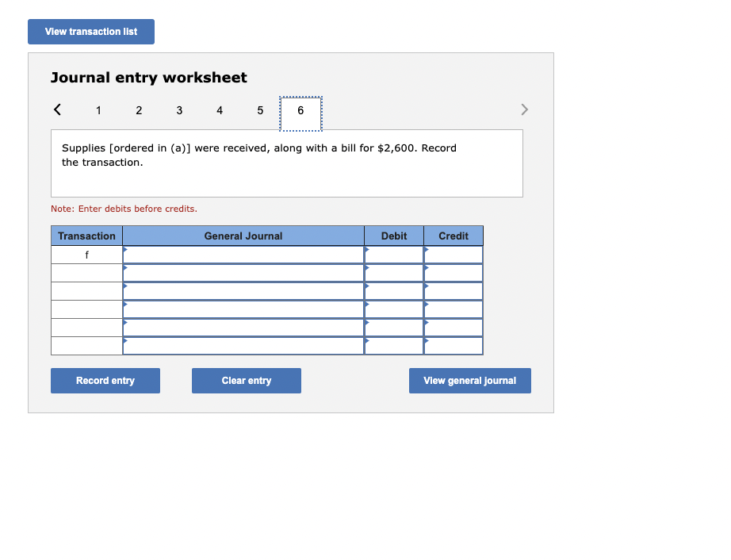Click sixth row Debit field
731x560 pixels.
tap(394, 346)
